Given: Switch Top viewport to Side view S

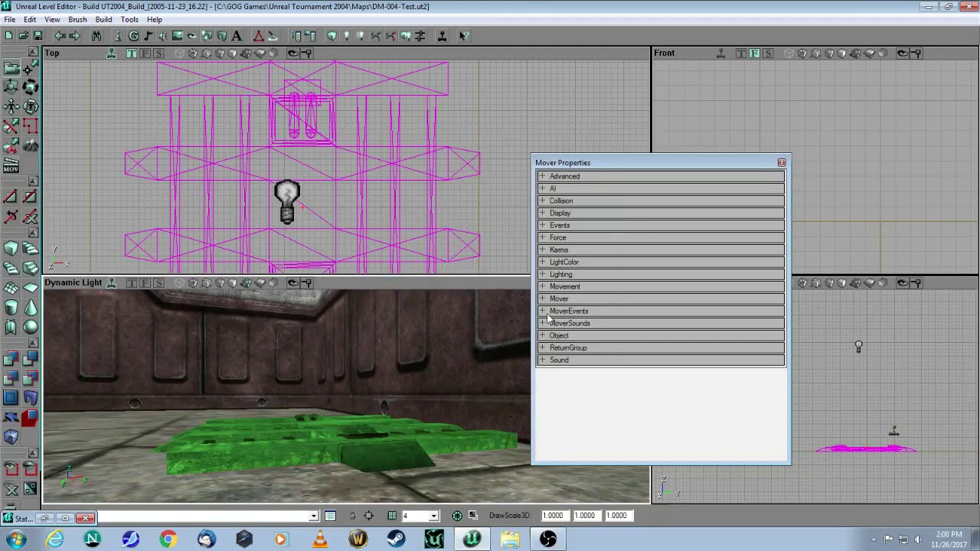Looking at the screenshot, I should coord(158,53).
